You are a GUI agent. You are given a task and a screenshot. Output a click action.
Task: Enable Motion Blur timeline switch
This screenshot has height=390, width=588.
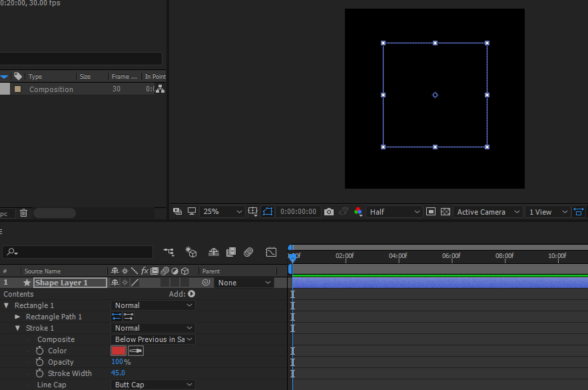[x=248, y=252]
